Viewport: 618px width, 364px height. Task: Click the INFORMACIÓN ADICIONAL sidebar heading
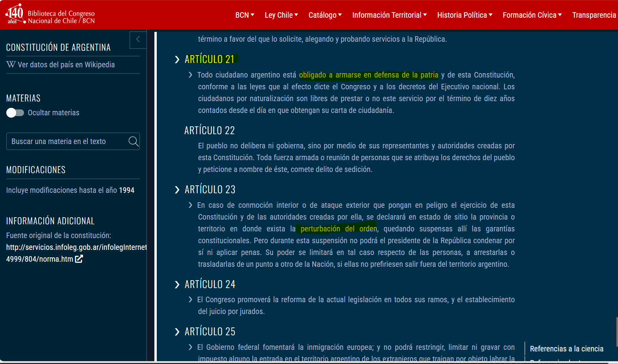(50, 221)
